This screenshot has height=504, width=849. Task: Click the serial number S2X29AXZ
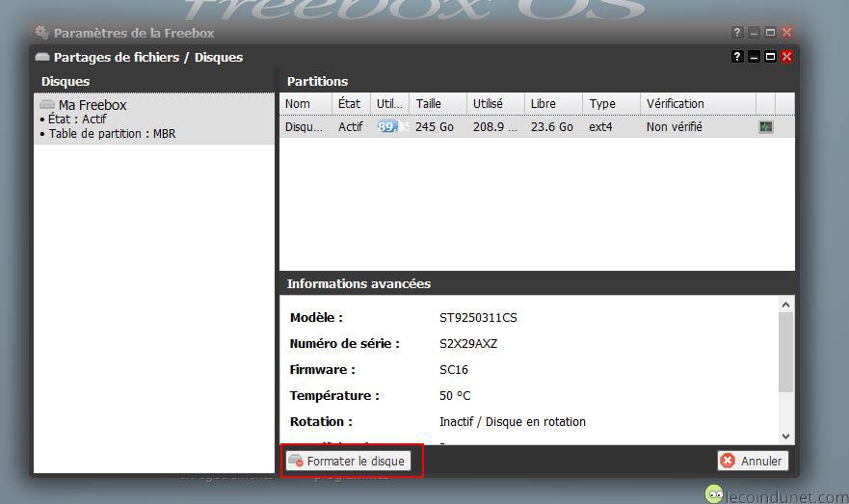click(468, 344)
